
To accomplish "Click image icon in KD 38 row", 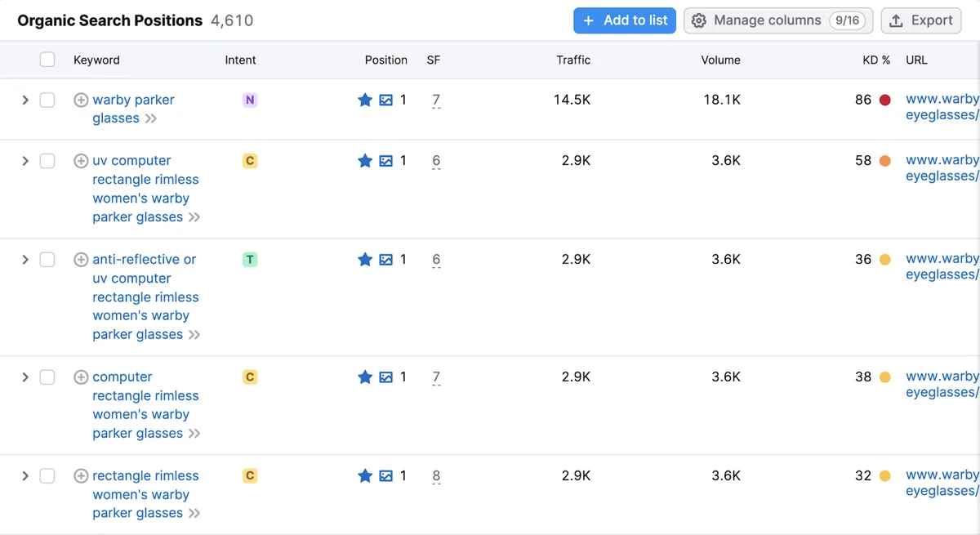I will pos(386,378).
